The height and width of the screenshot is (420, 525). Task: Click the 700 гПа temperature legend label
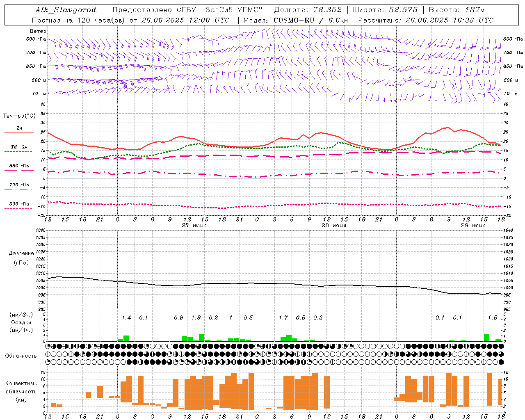[19, 185]
